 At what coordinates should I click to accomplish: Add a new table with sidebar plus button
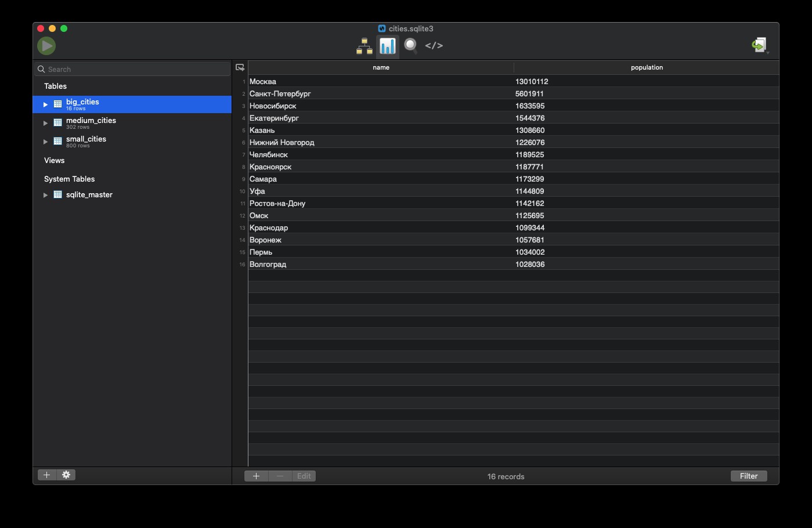click(47, 475)
